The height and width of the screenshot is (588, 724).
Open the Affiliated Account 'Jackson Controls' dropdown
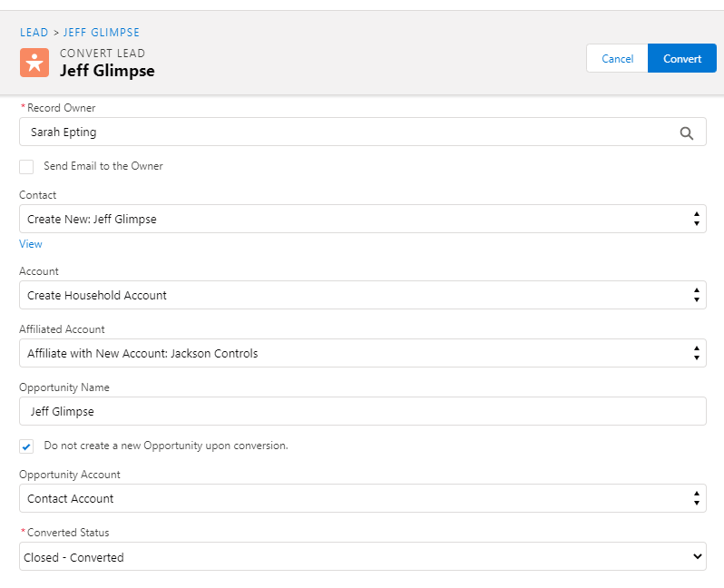pyautogui.click(x=361, y=353)
